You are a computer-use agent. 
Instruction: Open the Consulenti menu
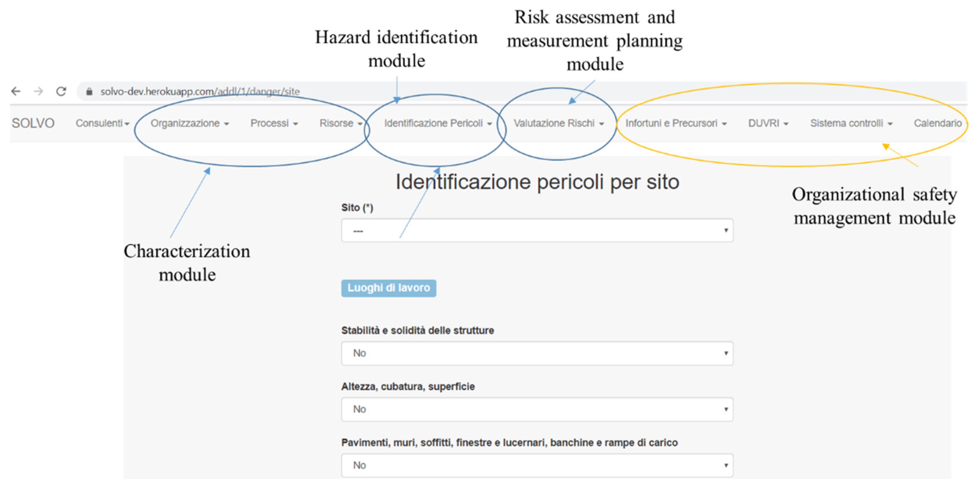tap(102, 123)
